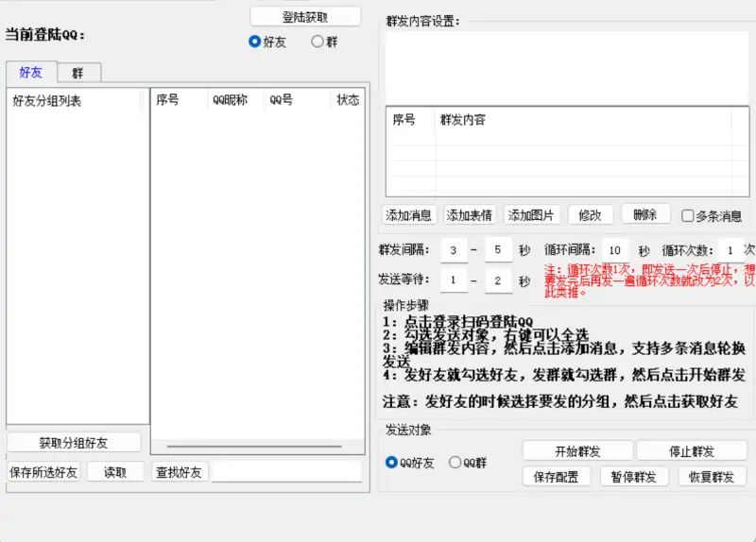Viewport: 756px width, 542px height.
Task: Click the 添加图片 button
Action: click(x=531, y=215)
